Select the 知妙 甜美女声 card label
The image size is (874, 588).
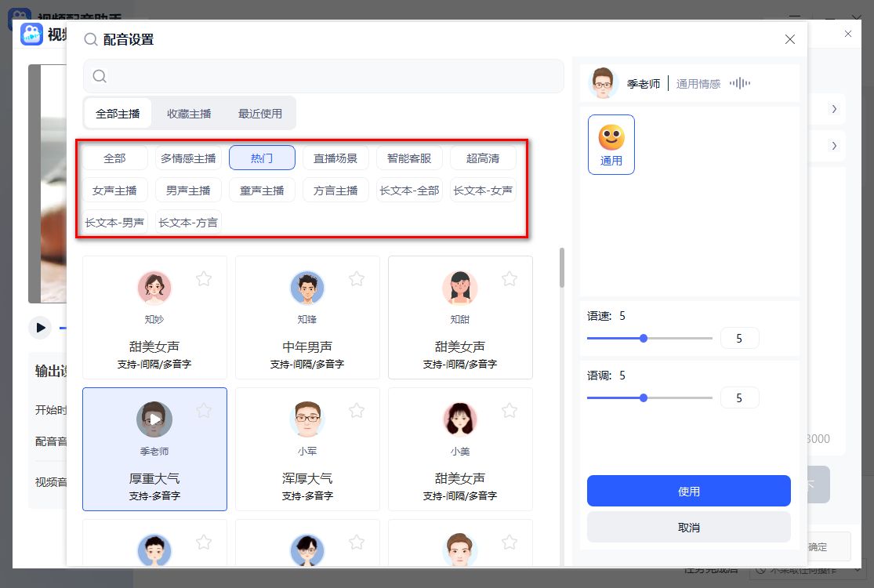[x=154, y=347]
